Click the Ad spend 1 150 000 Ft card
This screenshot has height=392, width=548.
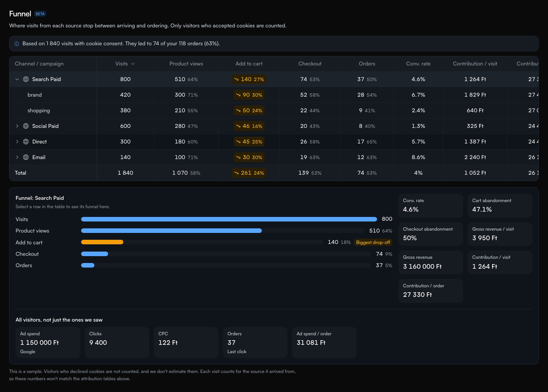[48, 343]
